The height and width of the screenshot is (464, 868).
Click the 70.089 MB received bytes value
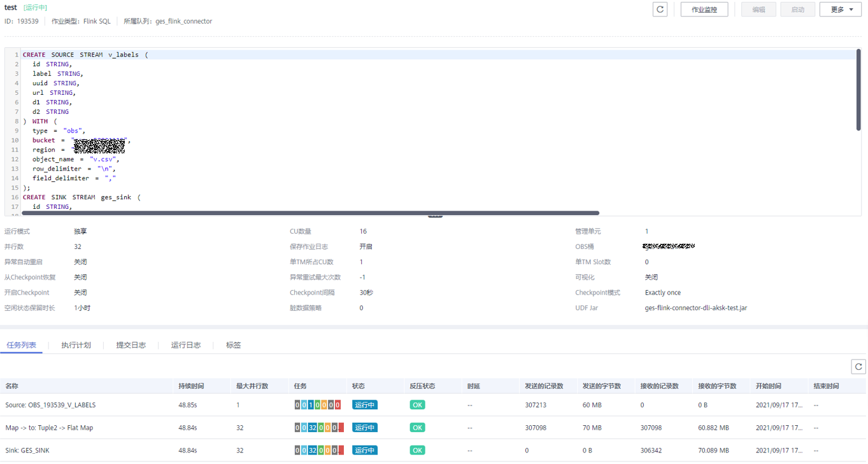pos(714,451)
